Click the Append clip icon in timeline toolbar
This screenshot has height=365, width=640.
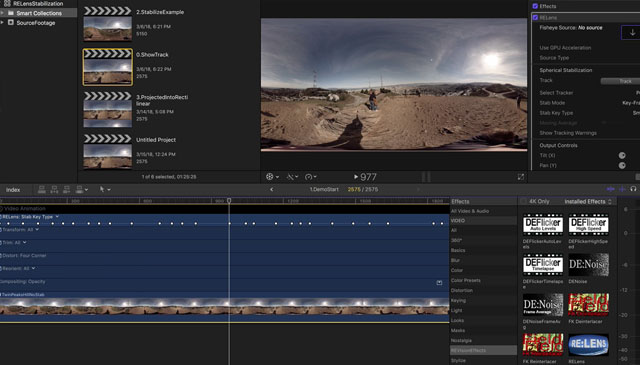(67, 189)
